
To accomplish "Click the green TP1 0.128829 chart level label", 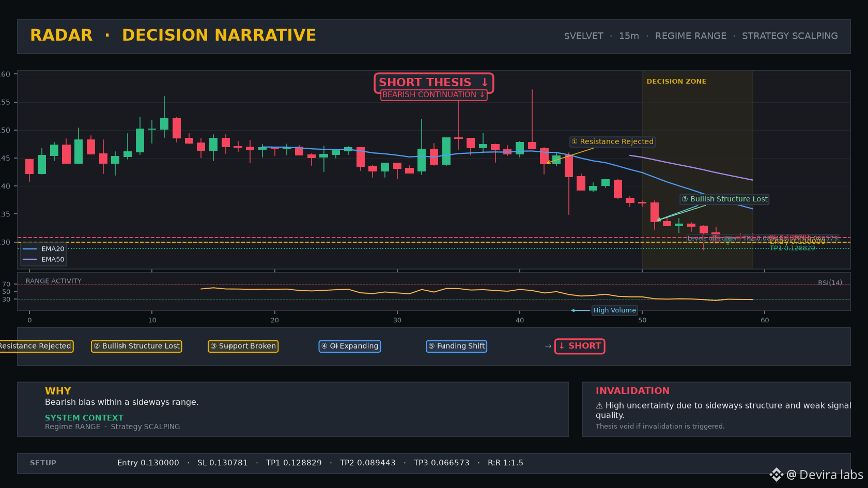I will [793, 248].
